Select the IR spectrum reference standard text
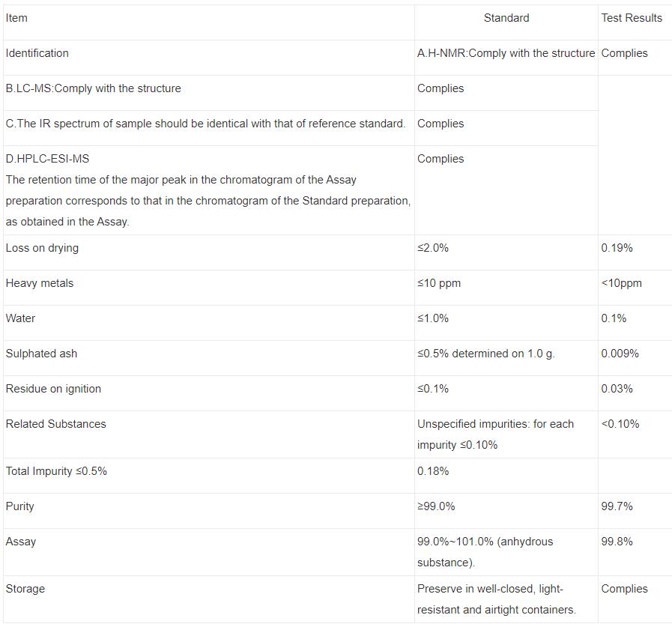 tap(205, 124)
